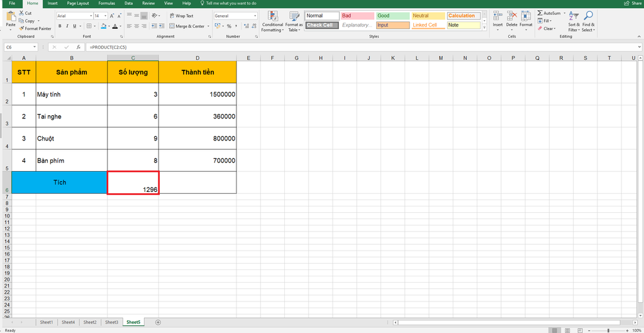Click column D header
Viewport: 644px width, 333px height.
[197, 58]
